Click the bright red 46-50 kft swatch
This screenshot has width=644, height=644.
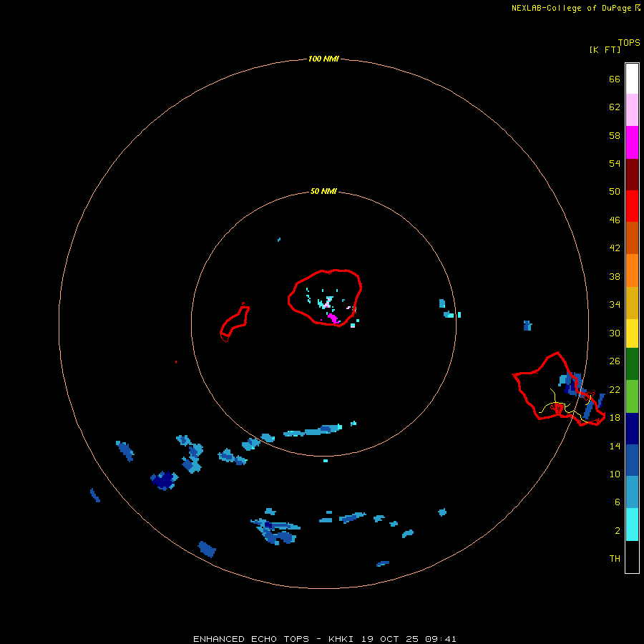632,206
